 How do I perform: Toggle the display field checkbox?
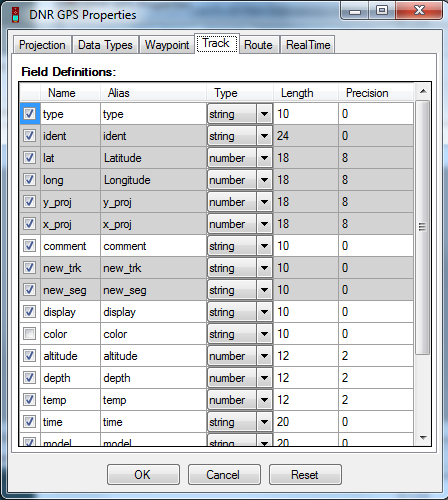(29, 312)
